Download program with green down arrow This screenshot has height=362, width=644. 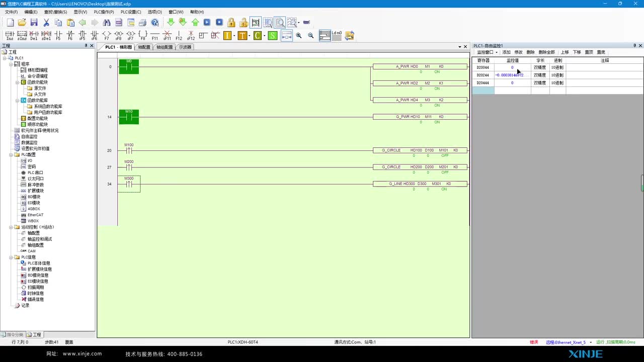[171, 23]
